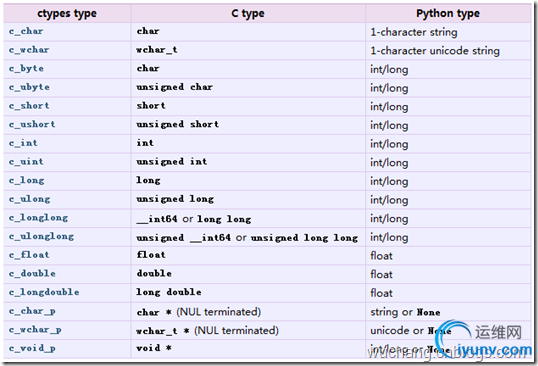Select the c_longlong link
Image resolution: width=538 pixels, height=366 pixels.
[x=38, y=218]
